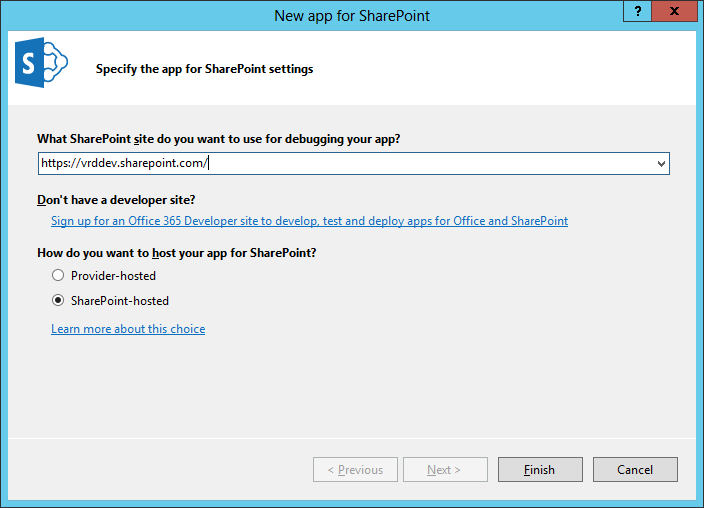Viewport: 704px width, 508px height.
Task: Open Learn more about this choice link
Action: (128, 329)
